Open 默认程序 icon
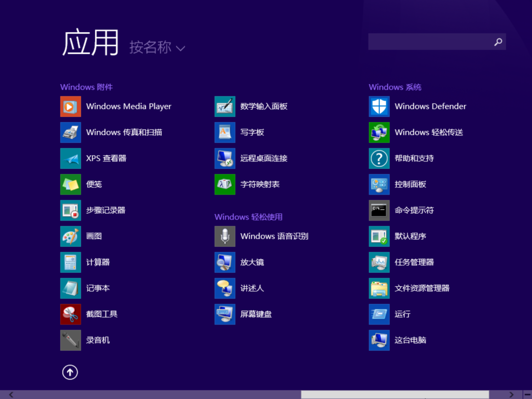The image size is (532, 399). (379, 236)
